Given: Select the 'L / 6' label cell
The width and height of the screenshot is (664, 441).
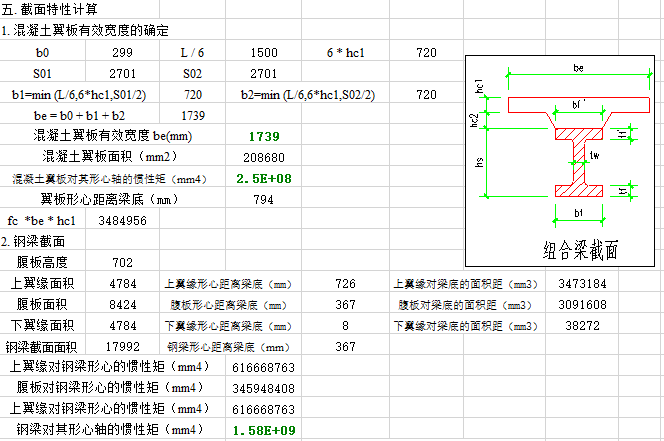Looking at the screenshot, I should click(192, 53).
